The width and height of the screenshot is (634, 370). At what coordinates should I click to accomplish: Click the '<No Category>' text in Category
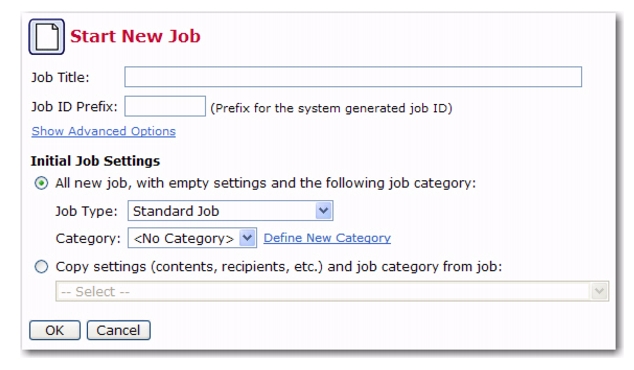(x=184, y=238)
